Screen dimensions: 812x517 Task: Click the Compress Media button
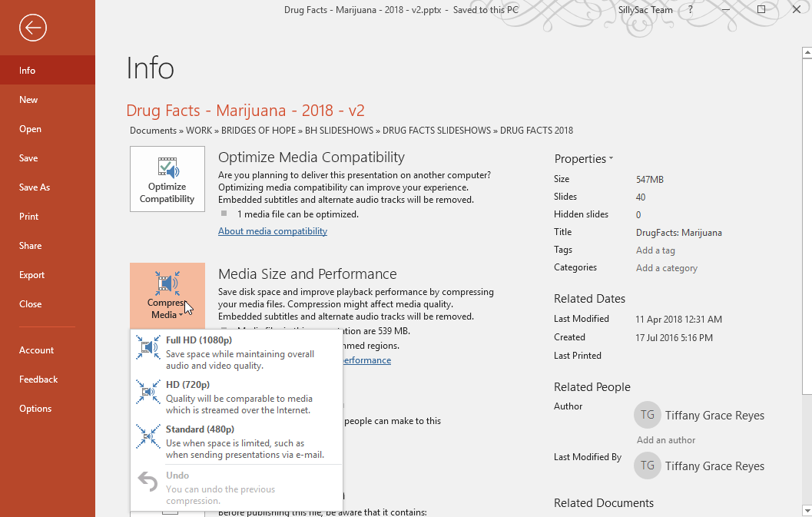click(x=167, y=295)
